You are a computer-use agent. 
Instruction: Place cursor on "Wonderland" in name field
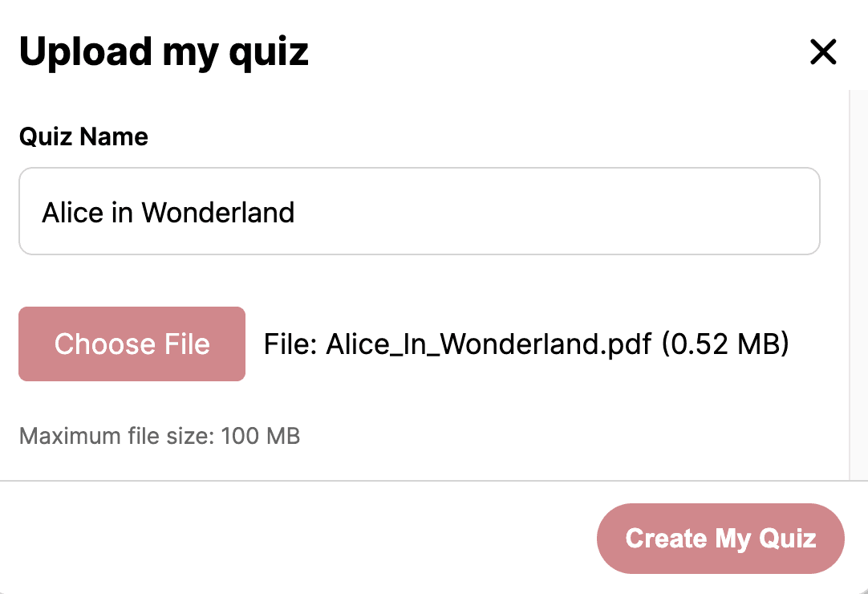(x=218, y=213)
